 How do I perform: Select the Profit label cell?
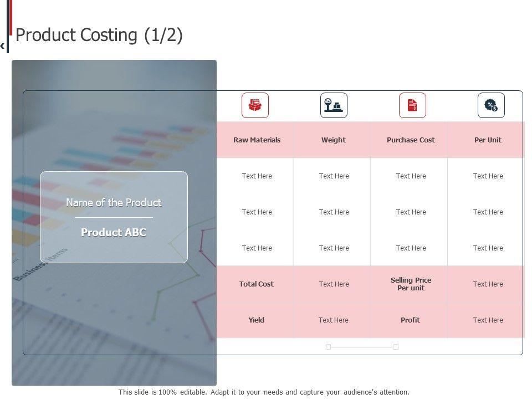pyautogui.click(x=410, y=320)
